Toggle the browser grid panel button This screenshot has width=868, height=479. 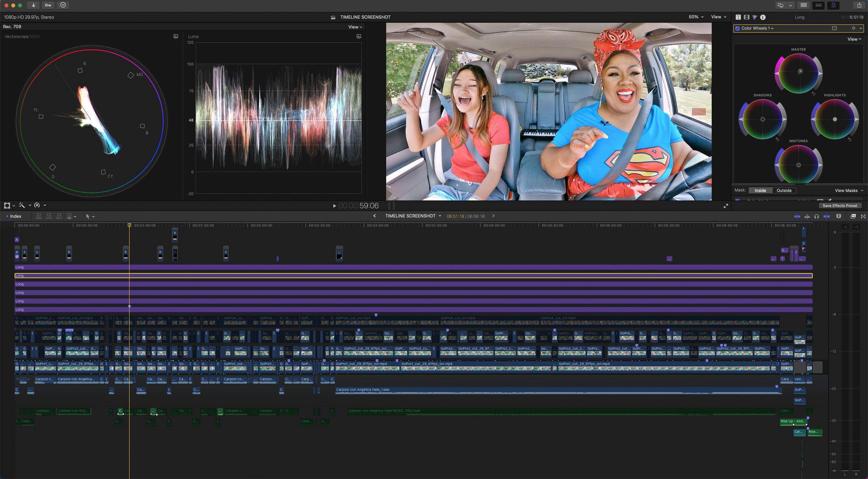(x=804, y=5)
